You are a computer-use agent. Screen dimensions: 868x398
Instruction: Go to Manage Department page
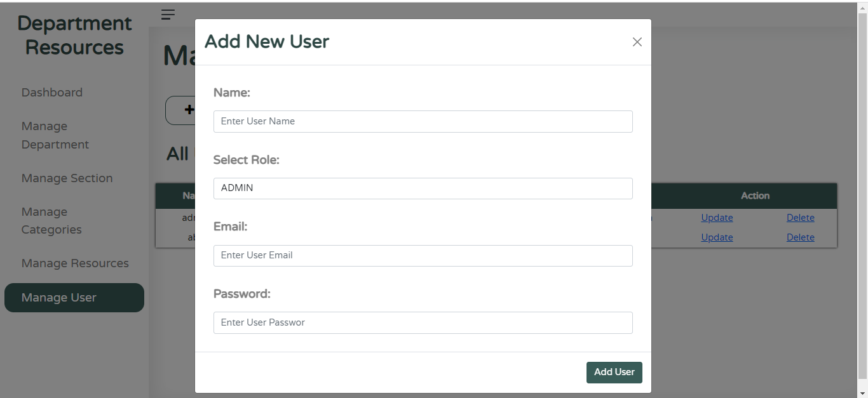tap(55, 135)
